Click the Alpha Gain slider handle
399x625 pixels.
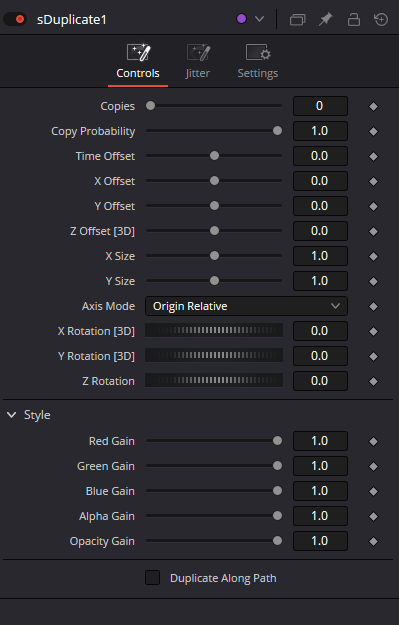pyautogui.click(x=277, y=516)
